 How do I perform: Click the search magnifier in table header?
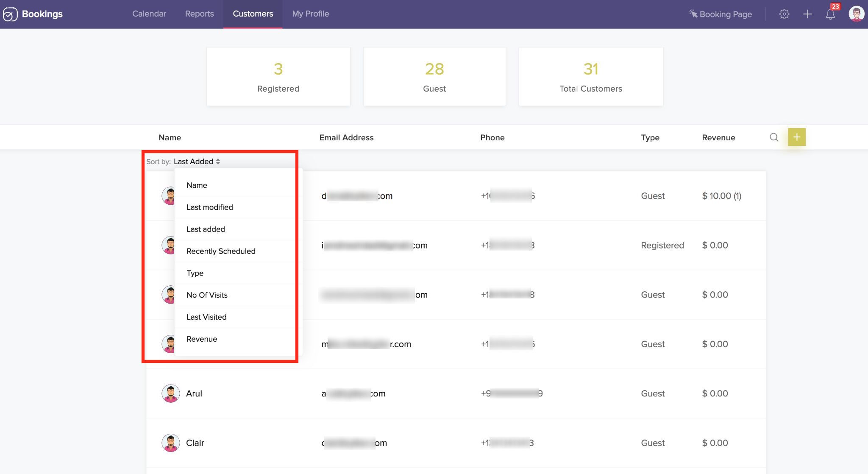pos(774,137)
